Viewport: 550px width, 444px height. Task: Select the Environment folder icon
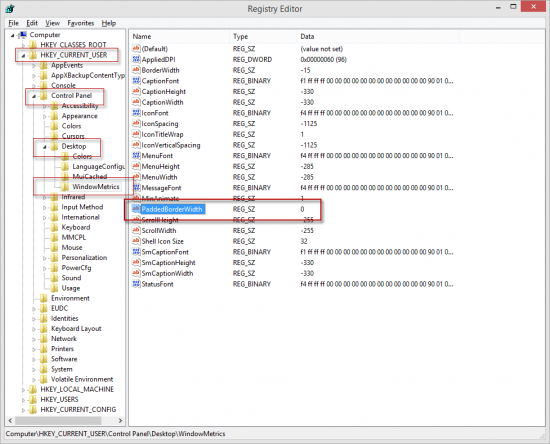tap(44, 298)
